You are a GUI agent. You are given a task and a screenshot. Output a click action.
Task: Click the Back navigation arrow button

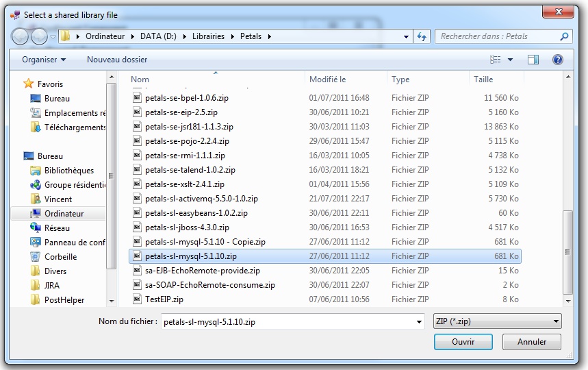tap(21, 36)
